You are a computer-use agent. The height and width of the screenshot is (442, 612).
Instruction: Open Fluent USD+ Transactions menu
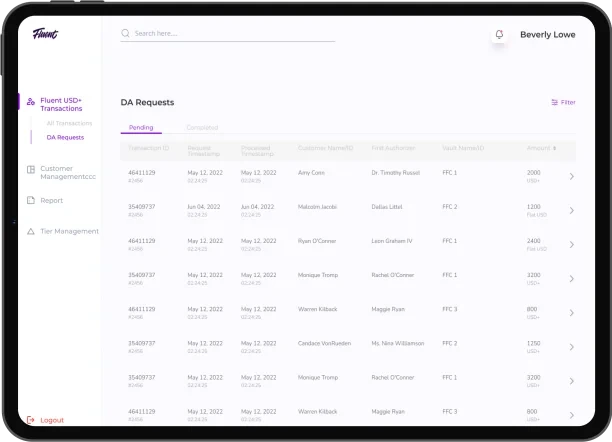pos(61,104)
